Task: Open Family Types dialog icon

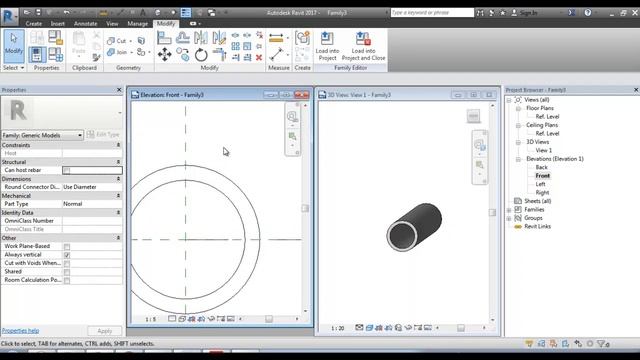Action: click(x=56, y=54)
